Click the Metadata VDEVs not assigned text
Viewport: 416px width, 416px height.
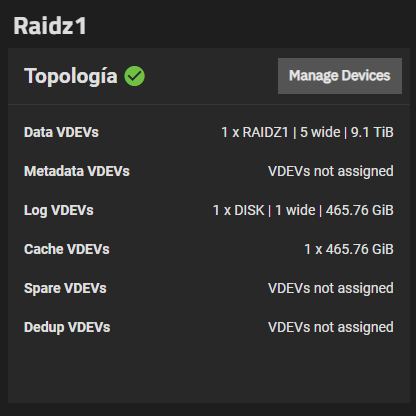pos(331,171)
